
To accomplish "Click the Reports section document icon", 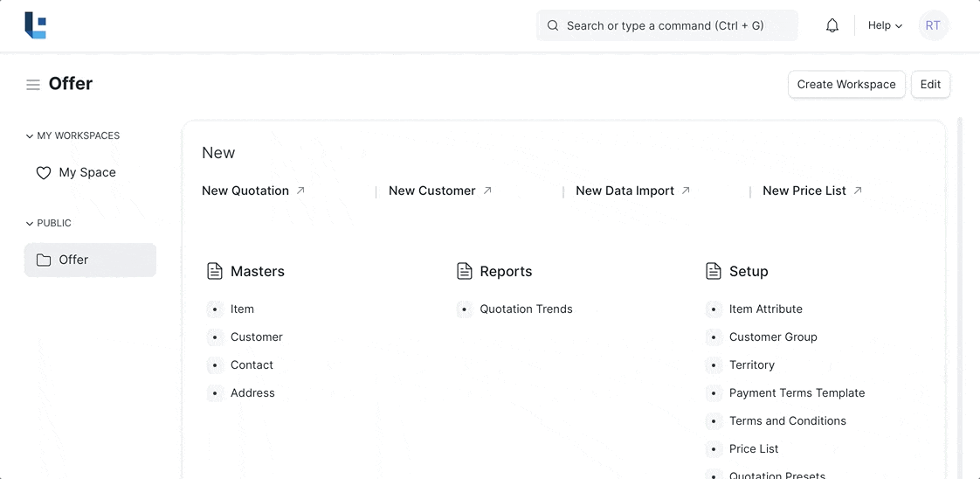I will point(465,271).
